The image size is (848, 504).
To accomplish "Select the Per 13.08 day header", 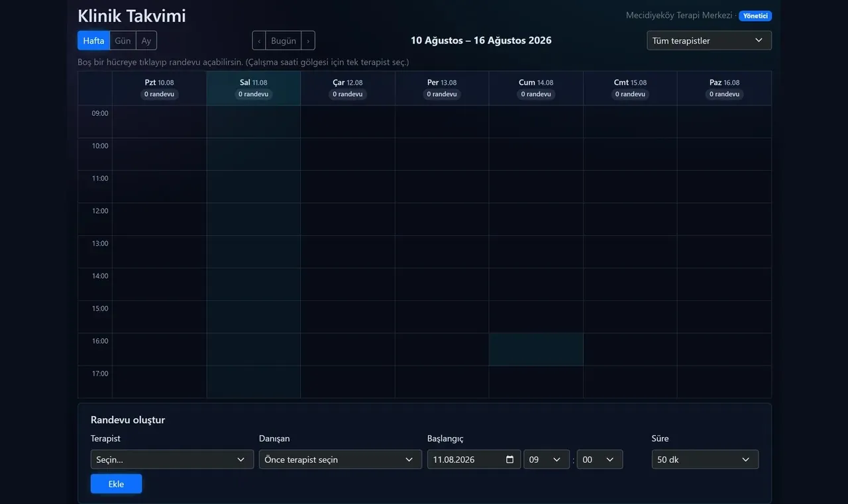I will click(442, 88).
